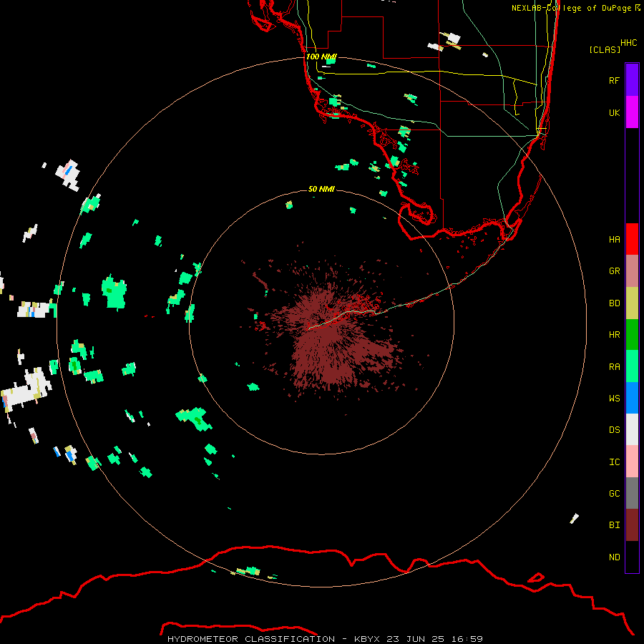Click the BI brown legend swatch

(x=632, y=525)
